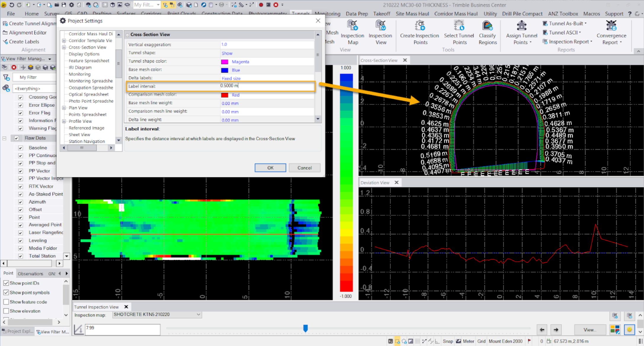Click the red X cancel icon in toolbar
Viewport: 644px width, 346px height.
276,5
